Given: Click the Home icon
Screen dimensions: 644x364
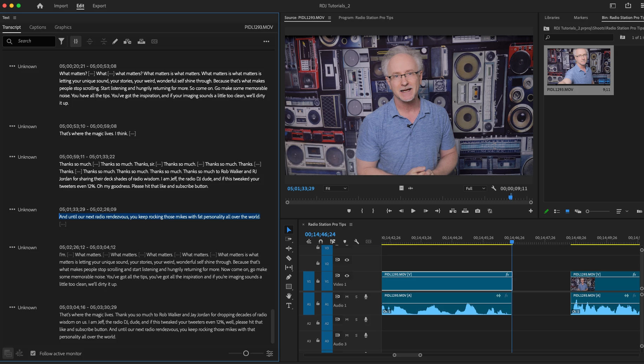Looking at the screenshot, I should [x=40, y=6].
